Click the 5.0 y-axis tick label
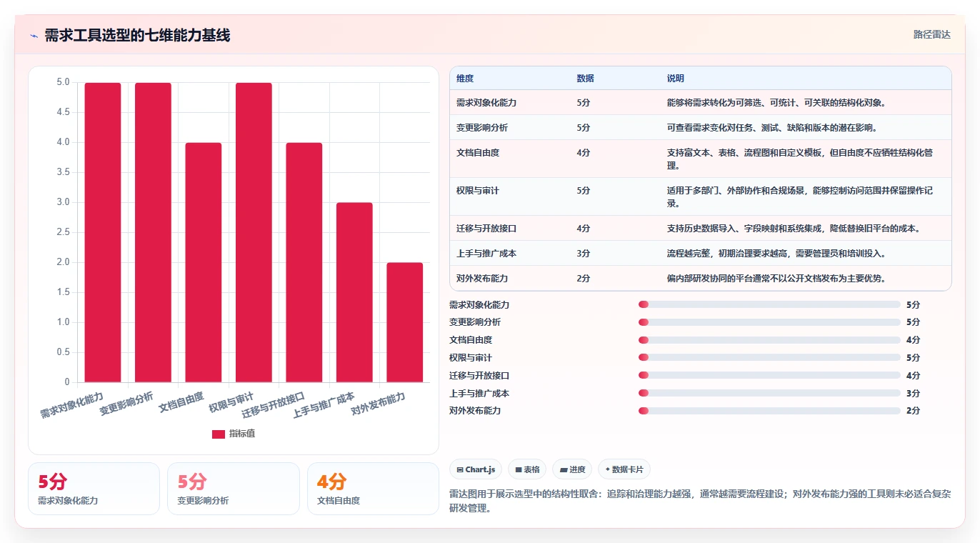980x543 pixels. pyautogui.click(x=63, y=82)
